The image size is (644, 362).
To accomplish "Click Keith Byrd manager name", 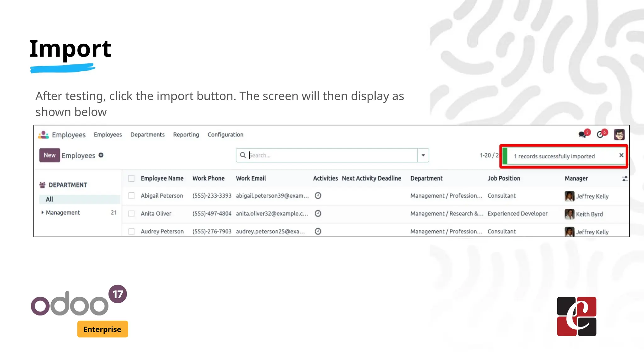I will [x=589, y=214].
